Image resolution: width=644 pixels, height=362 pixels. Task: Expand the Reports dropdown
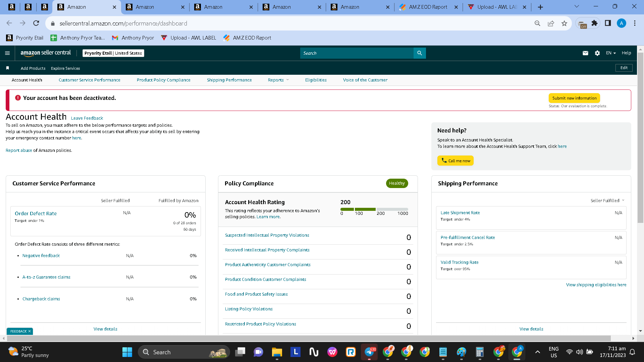(x=278, y=80)
